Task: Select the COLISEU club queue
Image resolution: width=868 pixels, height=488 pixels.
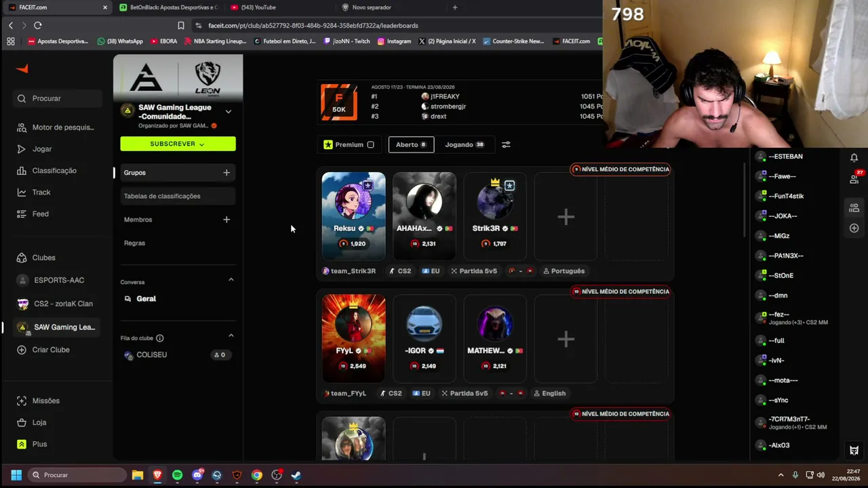Action: tap(178, 355)
